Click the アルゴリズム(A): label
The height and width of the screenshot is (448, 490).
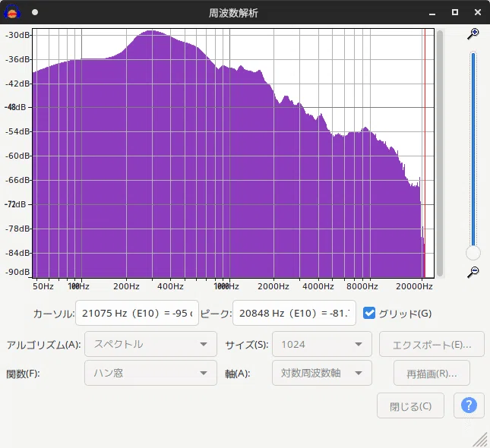click(44, 345)
